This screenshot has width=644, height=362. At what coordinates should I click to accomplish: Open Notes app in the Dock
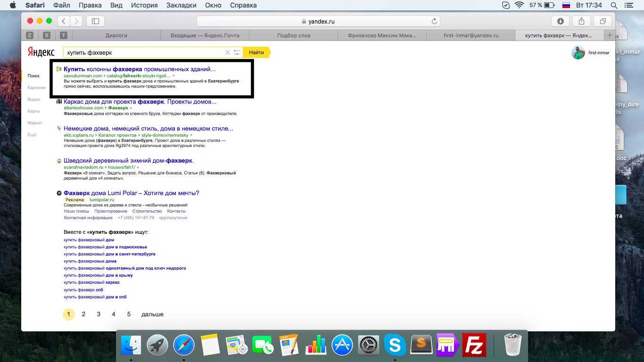(210, 345)
